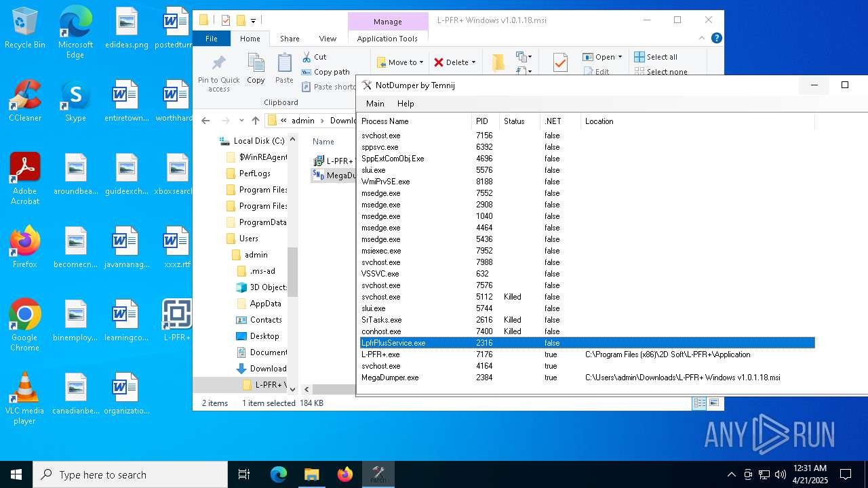
Task: Open CCleaner desktop shortcut
Action: 25,102
